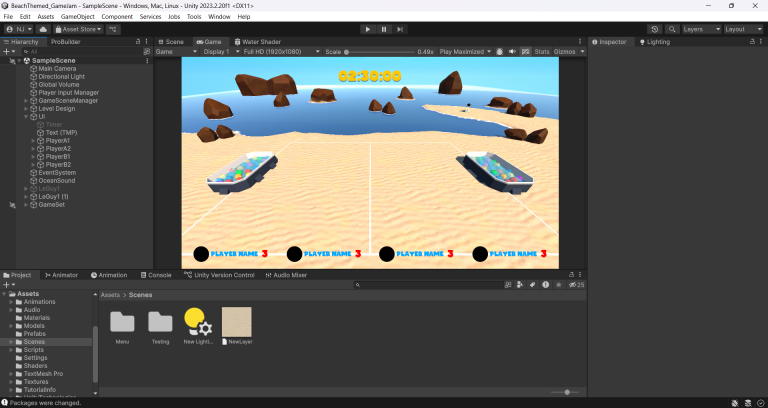Image resolution: width=768 pixels, height=408 pixels.
Task: Open the Gizmos dropdown arrow
Action: pos(582,51)
